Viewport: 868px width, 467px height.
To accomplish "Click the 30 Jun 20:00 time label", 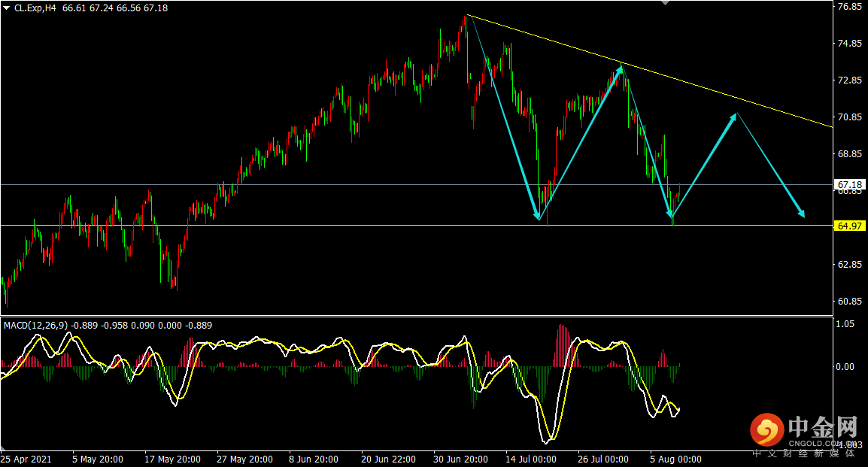I will pos(460,459).
